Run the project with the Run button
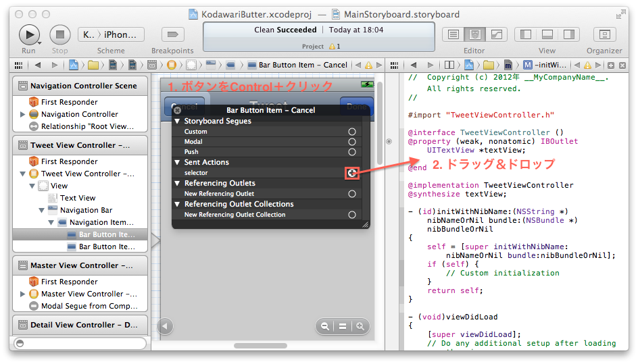This screenshot has height=364, width=638. point(29,34)
